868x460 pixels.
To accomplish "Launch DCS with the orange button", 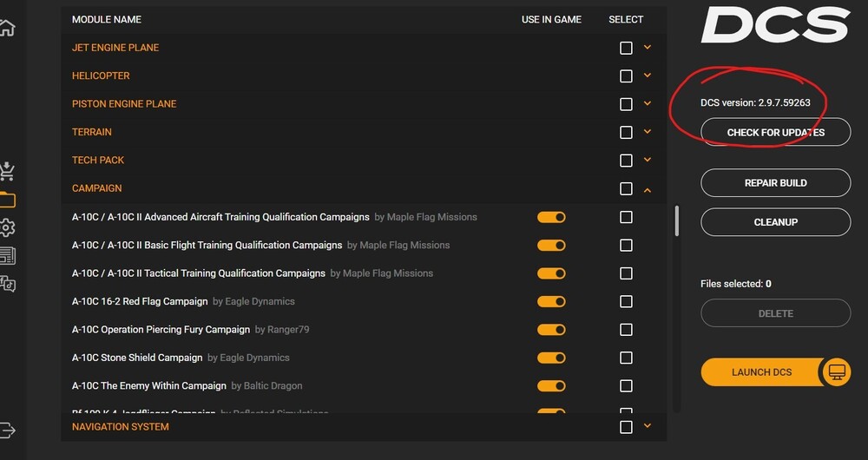I will (762, 372).
